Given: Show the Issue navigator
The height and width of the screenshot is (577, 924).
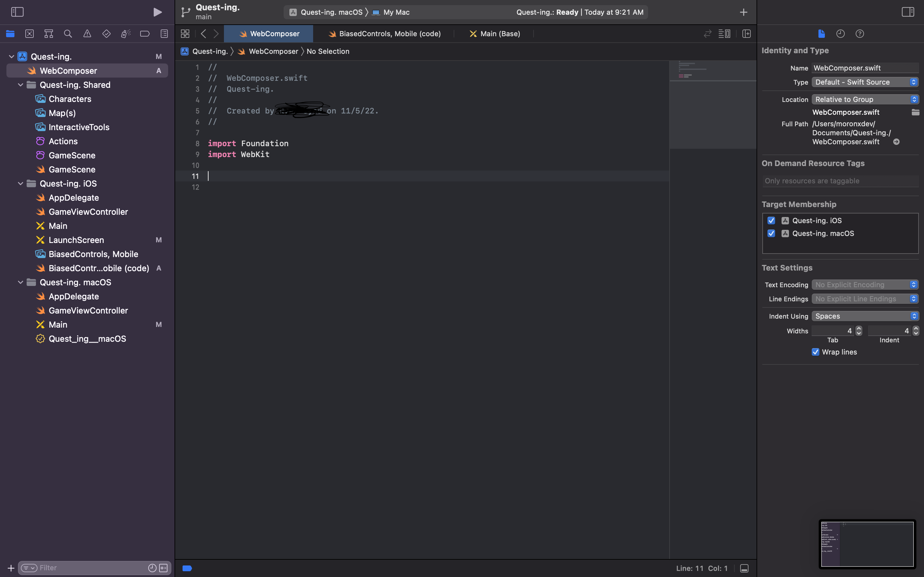Looking at the screenshot, I should pyautogui.click(x=87, y=34).
